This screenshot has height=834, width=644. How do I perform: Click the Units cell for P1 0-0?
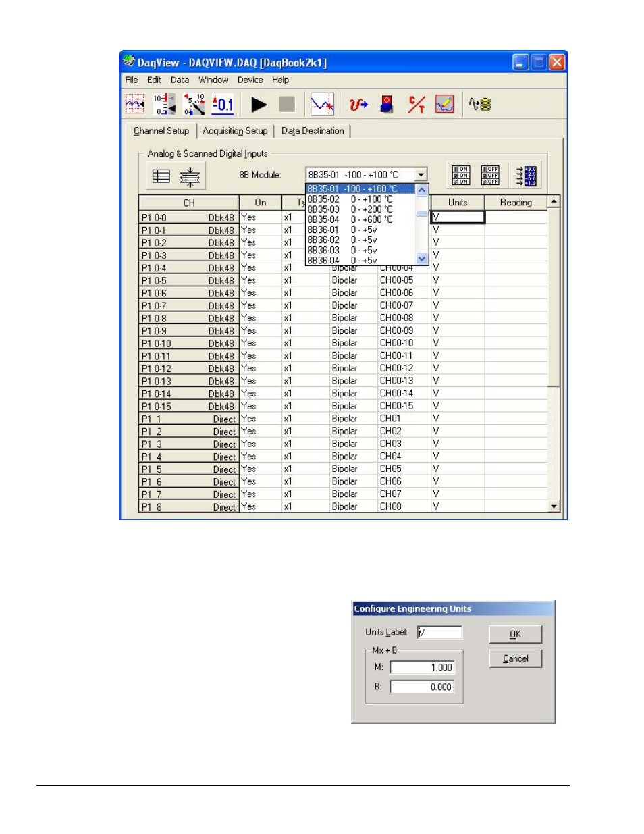coord(458,217)
